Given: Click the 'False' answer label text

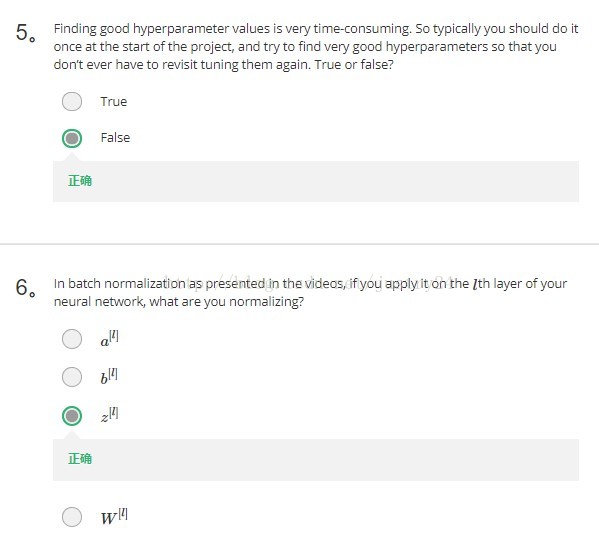Looking at the screenshot, I should coord(115,138).
